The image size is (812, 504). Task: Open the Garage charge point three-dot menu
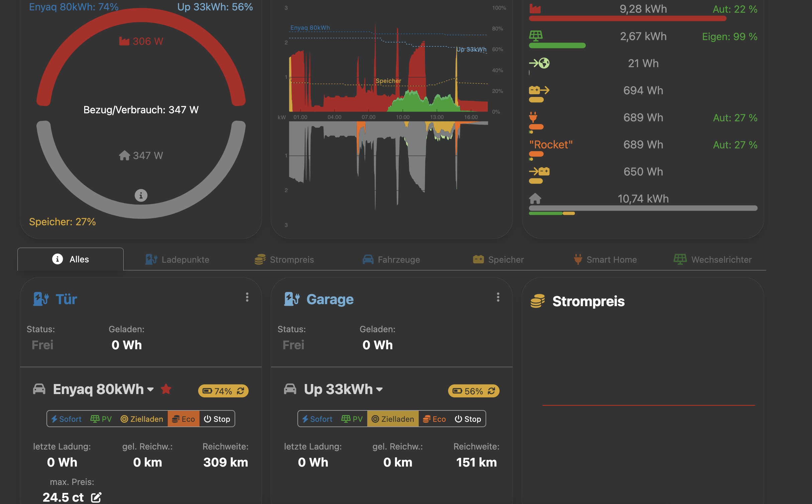click(x=498, y=297)
